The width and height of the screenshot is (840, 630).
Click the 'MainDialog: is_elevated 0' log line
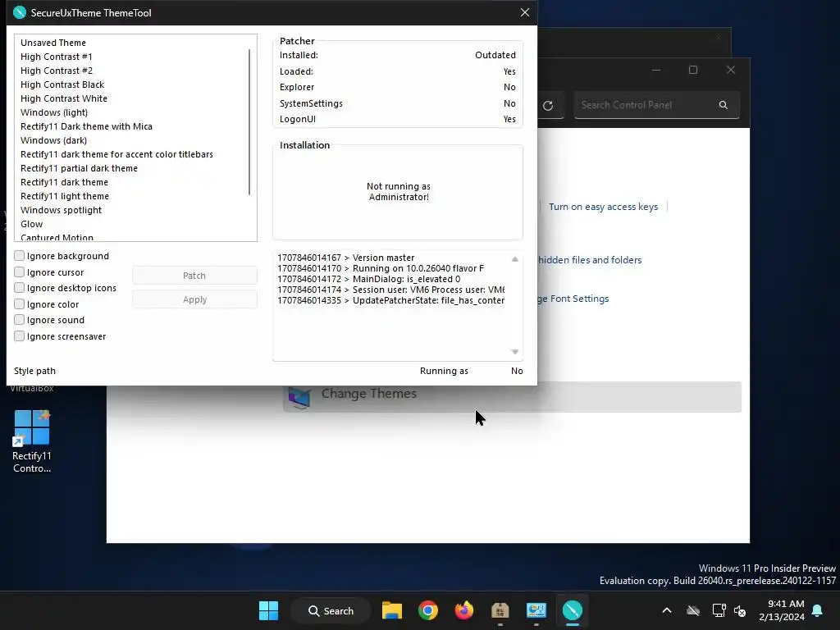pyautogui.click(x=368, y=279)
